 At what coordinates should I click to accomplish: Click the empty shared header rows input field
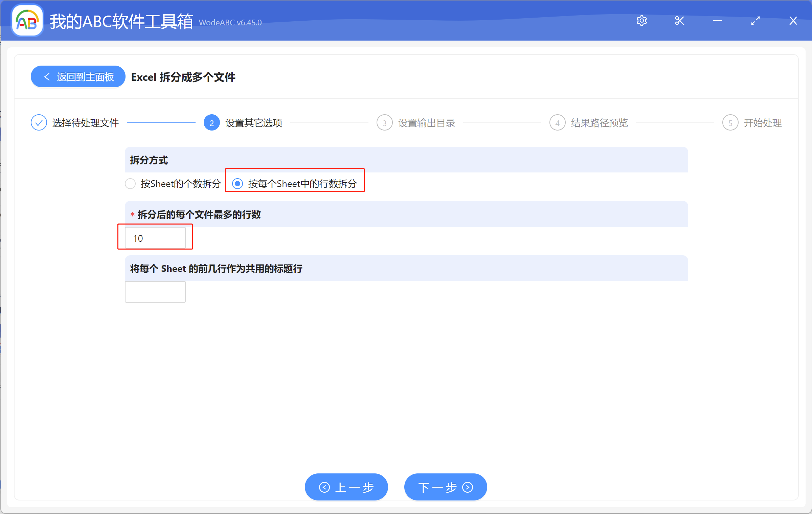[155, 291]
